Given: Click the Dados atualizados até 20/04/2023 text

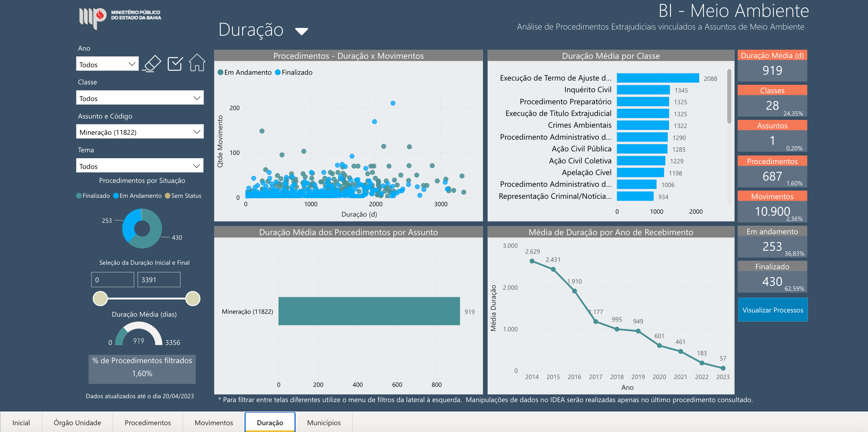Looking at the screenshot, I should coord(140,396).
